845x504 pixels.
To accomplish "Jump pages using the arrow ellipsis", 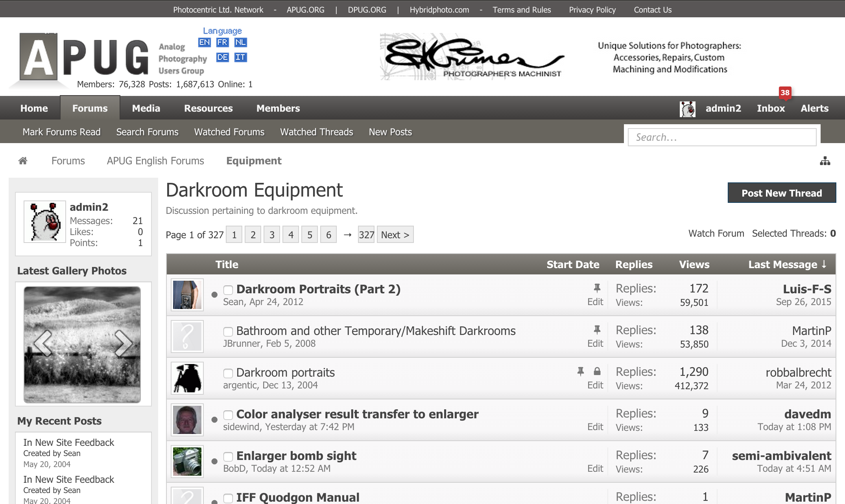I will pyautogui.click(x=347, y=235).
